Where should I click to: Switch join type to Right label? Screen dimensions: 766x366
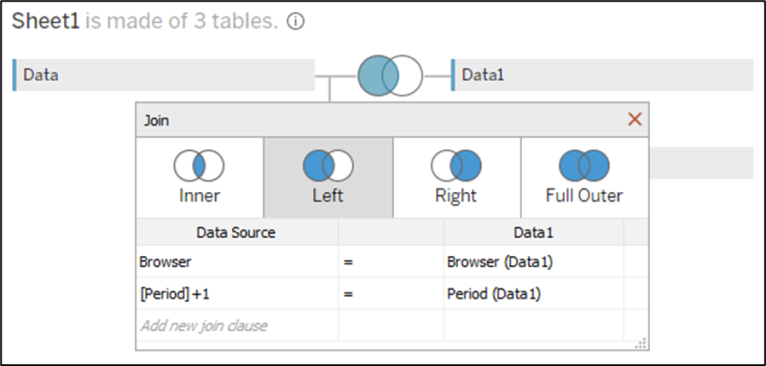point(456,195)
